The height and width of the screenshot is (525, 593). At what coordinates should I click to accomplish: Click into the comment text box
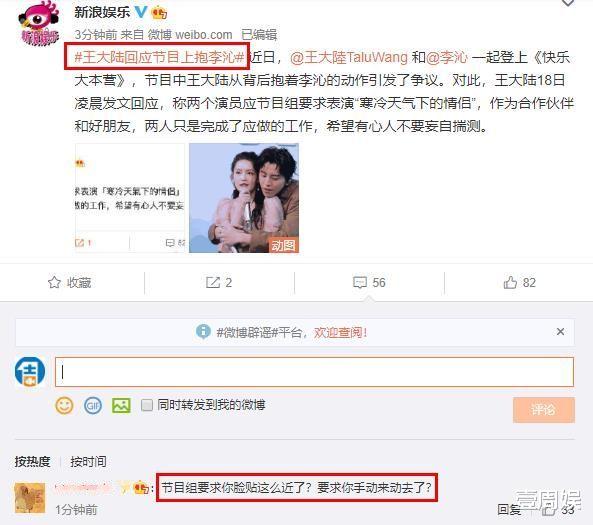pos(314,372)
